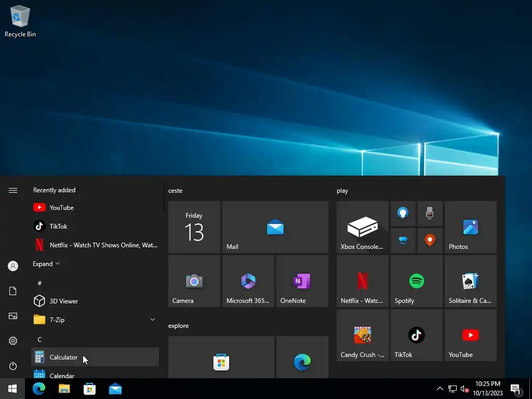This screenshot has width=532, height=399.
Task: Click the 'ceste' tile group header
Action: coord(176,191)
